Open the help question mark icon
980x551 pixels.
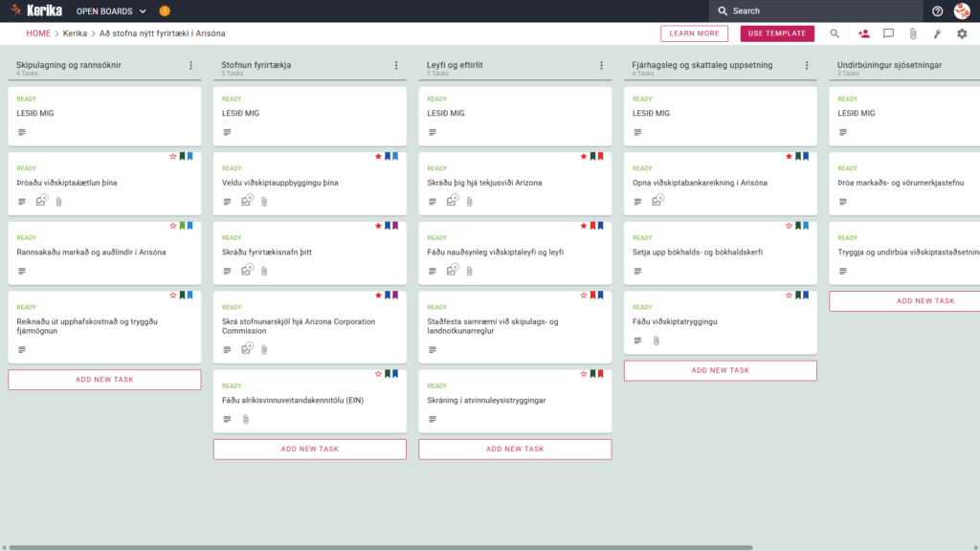point(937,11)
